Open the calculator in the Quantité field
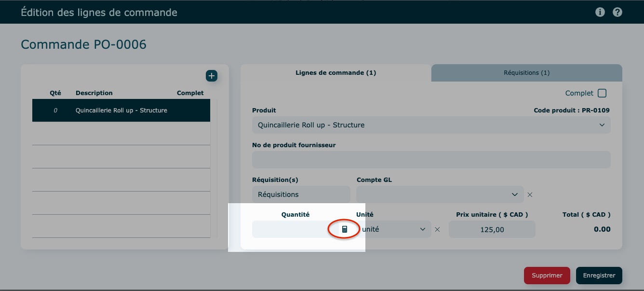 tap(344, 229)
